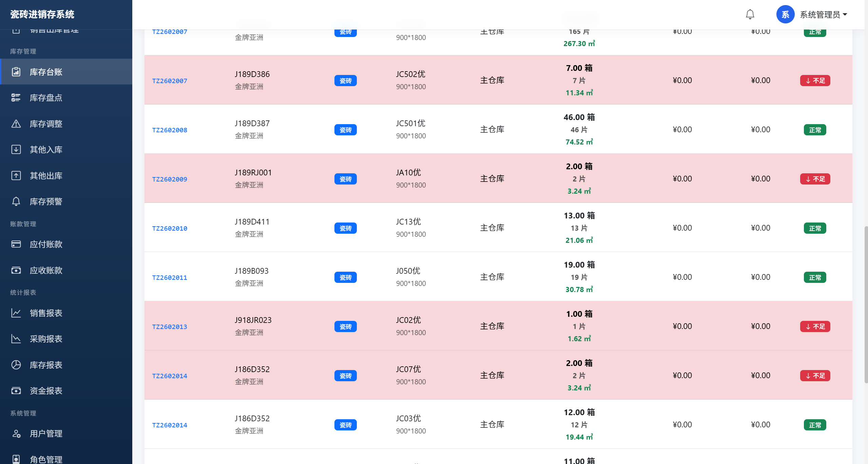Open the TZ2602008 link
This screenshot has width=868, height=464.
pos(170,130)
